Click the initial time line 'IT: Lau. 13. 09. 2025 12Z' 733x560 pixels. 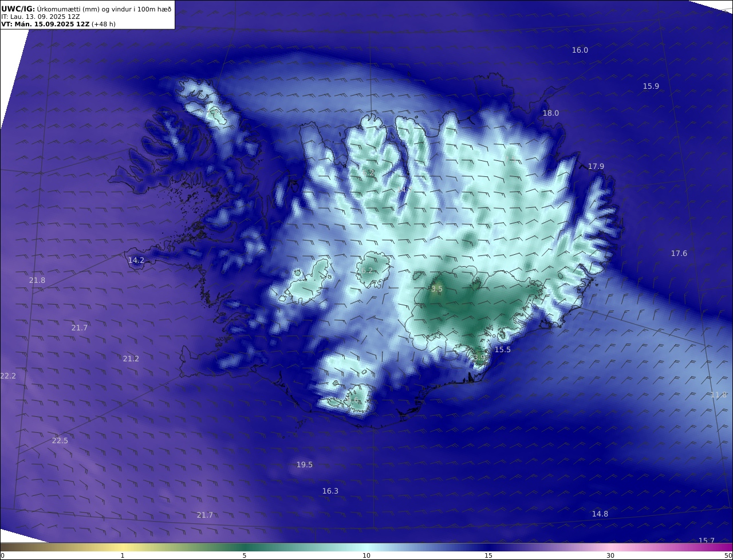coord(41,17)
